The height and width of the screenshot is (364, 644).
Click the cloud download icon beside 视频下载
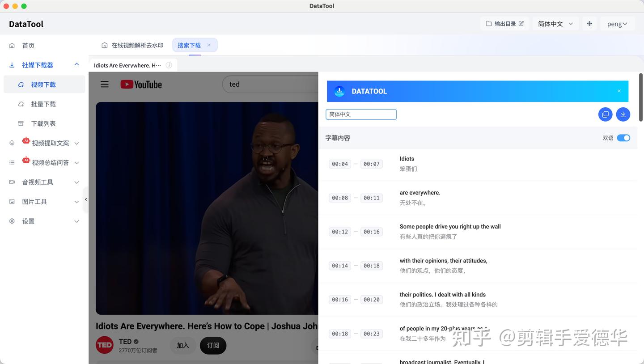(x=21, y=85)
